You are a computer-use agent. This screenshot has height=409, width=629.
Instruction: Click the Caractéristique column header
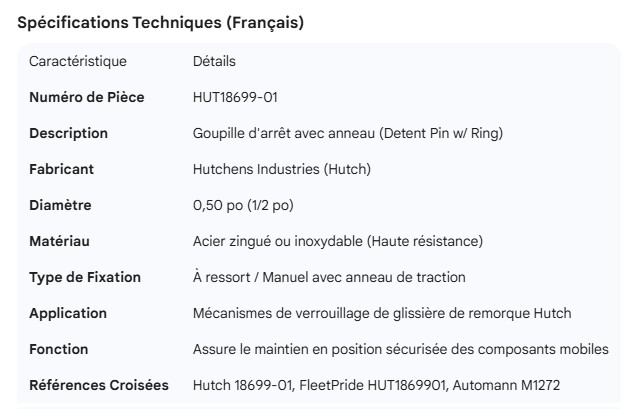[78, 61]
